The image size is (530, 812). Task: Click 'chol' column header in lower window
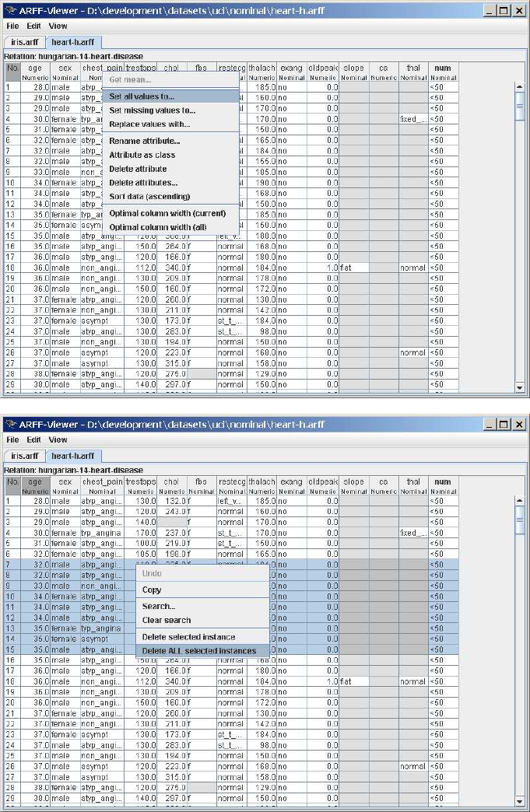coord(171,486)
